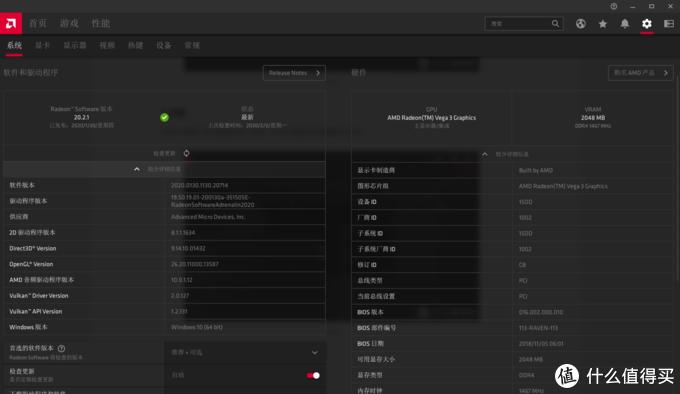This screenshot has width=680, height=394.
Task: Click the AMD Radeon(TM) Vega 3 Graphics GPU name
Action: pos(432,117)
